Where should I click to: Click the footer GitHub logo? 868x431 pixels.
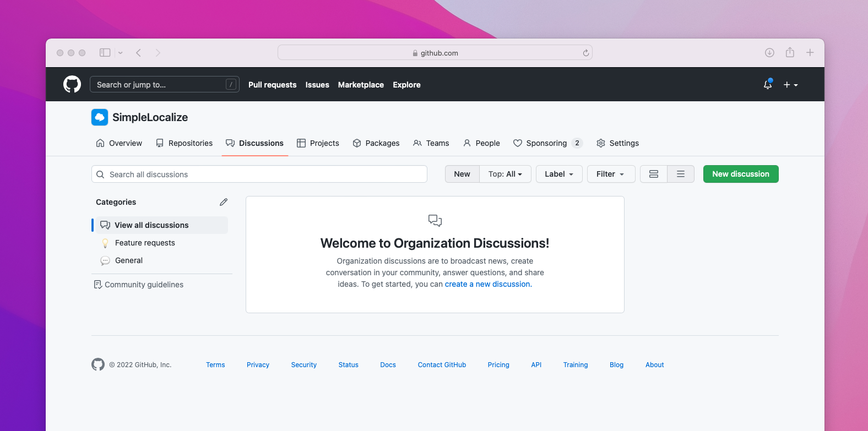(x=98, y=364)
